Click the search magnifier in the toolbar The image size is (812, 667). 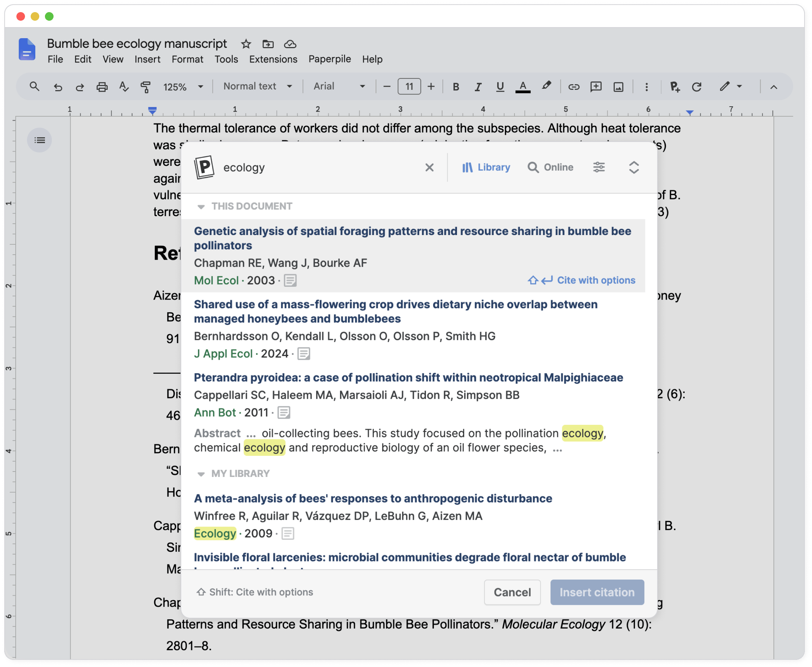35,86
